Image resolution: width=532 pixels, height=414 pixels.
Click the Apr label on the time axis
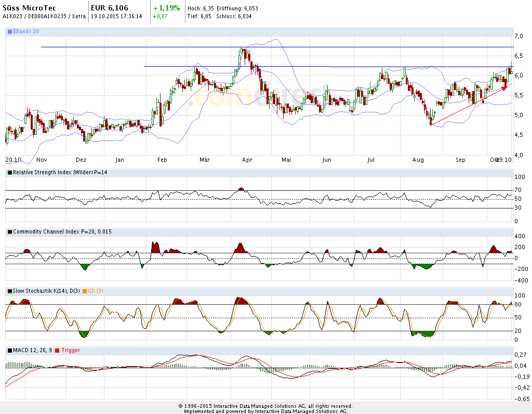pos(247,160)
